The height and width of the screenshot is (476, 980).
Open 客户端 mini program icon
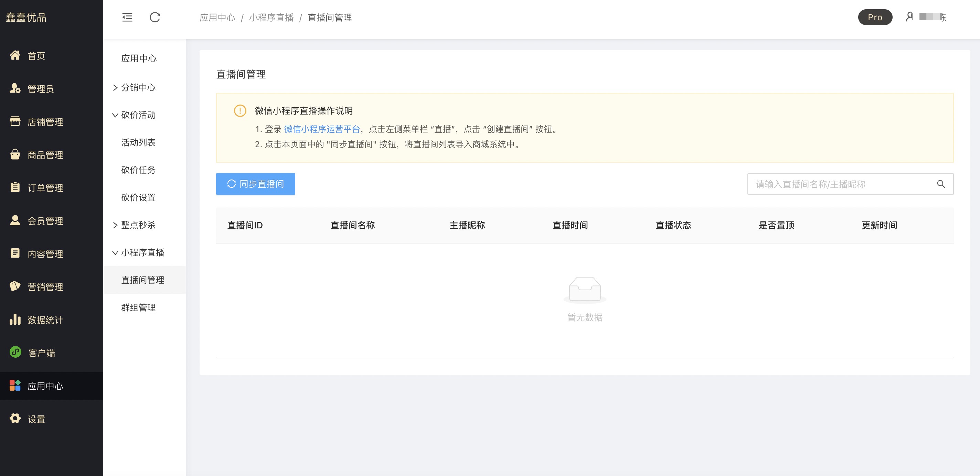15,353
